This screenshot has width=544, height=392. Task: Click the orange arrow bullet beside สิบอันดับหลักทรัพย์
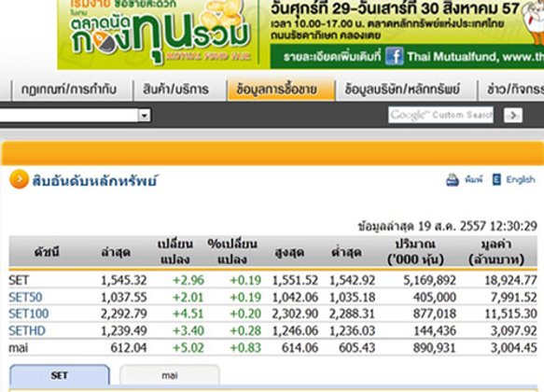(19, 179)
